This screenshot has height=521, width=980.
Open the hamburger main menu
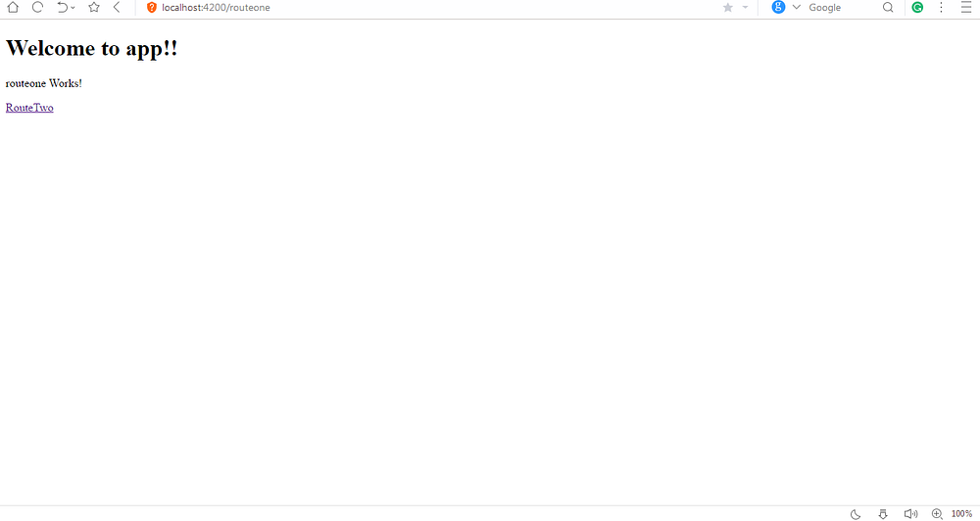pos(965,8)
